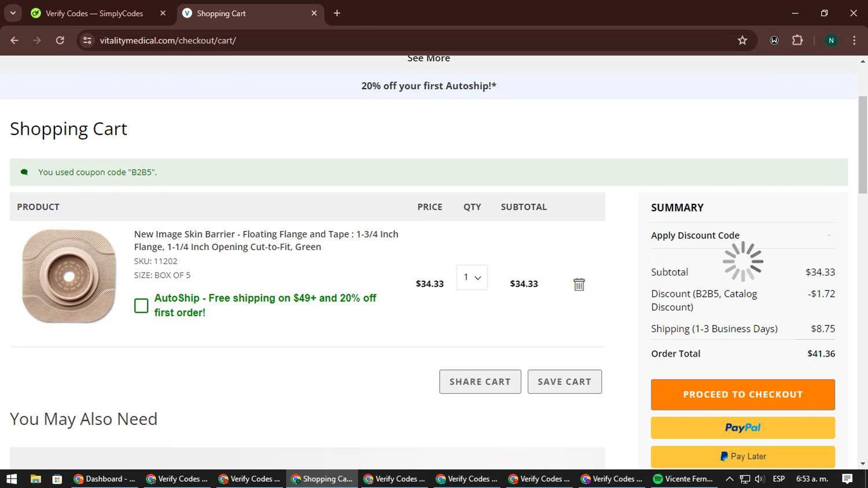
Task: Open the Extensions puzzle menu
Action: [797, 41]
